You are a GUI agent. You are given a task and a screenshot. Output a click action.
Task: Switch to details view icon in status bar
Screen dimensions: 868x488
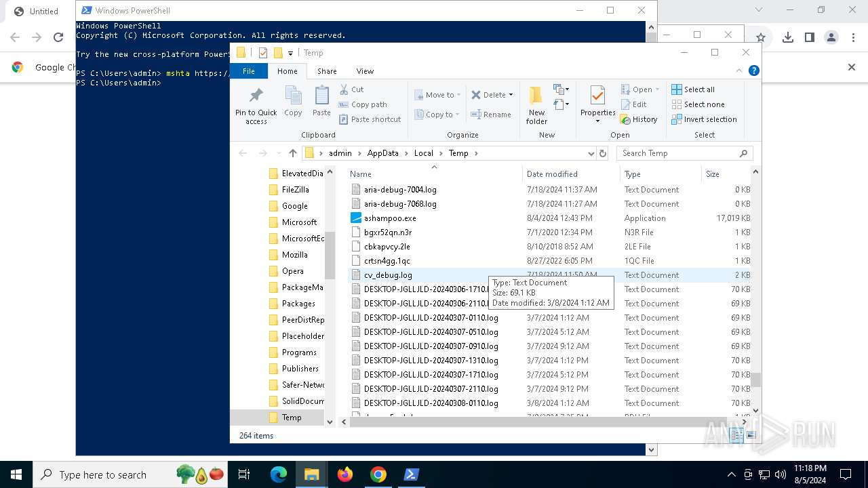point(736,436)
